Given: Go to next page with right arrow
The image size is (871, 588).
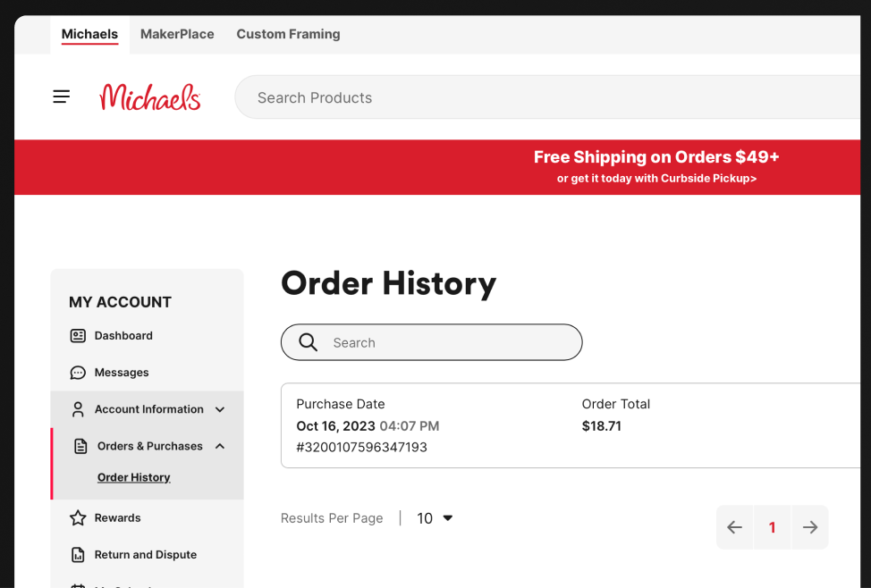Looking at the screenshot, I should pyautogui.click(x=810, y=527).
